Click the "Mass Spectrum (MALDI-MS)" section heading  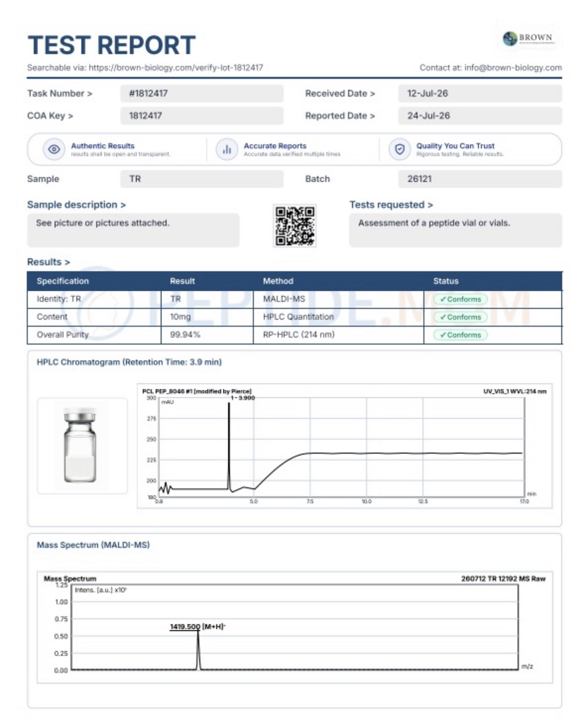pyautogui.click(x=93, y=545)
